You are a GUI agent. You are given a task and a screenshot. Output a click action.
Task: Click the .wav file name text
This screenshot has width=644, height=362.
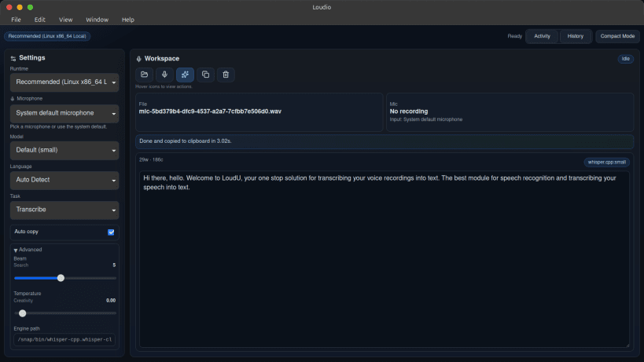click(210, 112)
